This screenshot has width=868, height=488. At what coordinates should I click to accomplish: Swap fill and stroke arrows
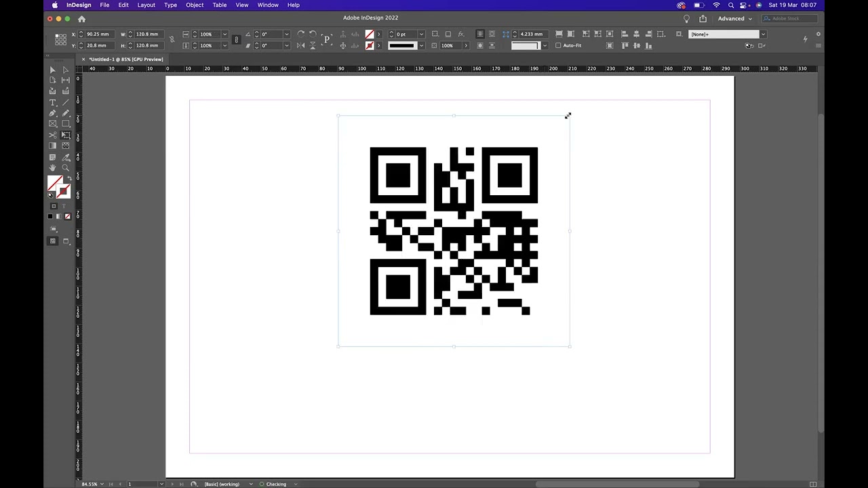coord(68,178)
